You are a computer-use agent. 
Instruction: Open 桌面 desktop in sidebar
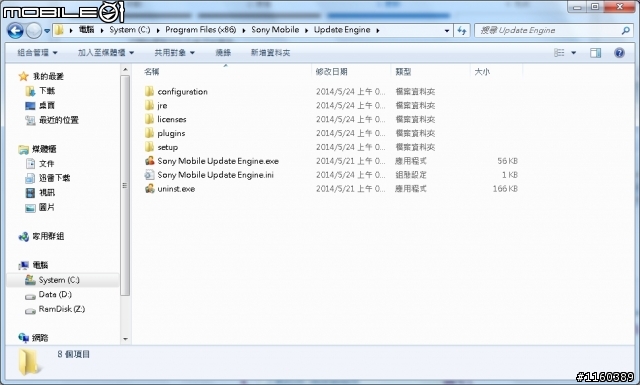[x=47, y=105]
